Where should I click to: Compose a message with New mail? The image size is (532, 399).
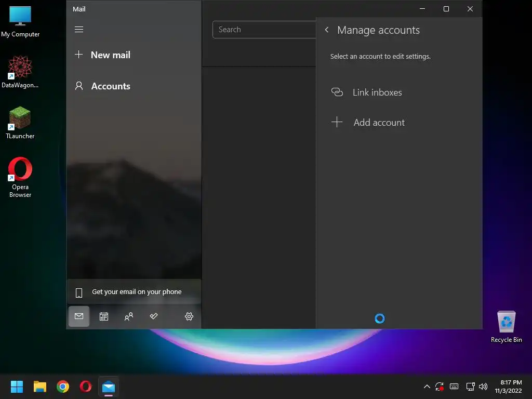(134, 55)
